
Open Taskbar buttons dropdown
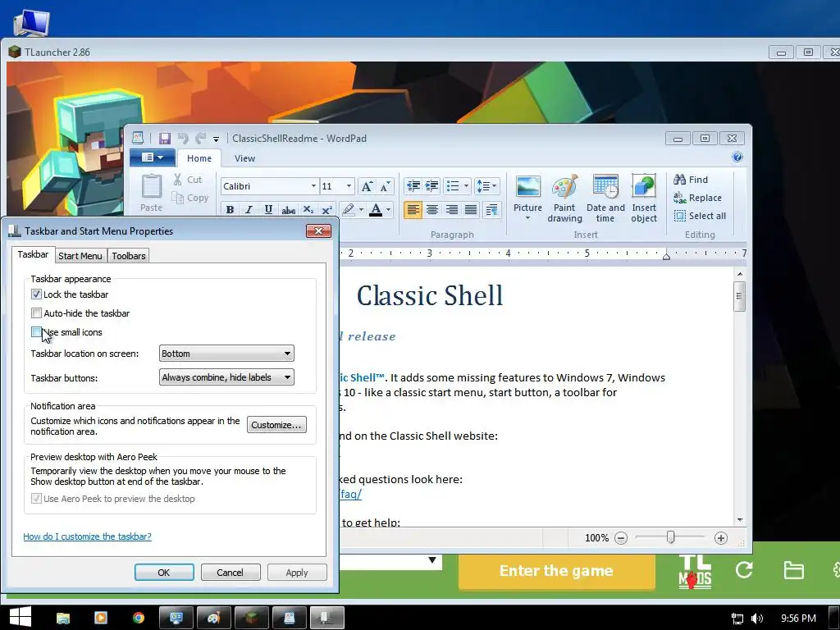pos(226,377)
